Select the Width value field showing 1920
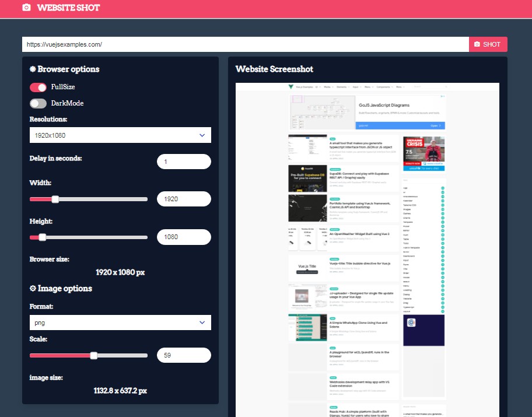Viewport: 532px width, 417px height. coord(184,199)
